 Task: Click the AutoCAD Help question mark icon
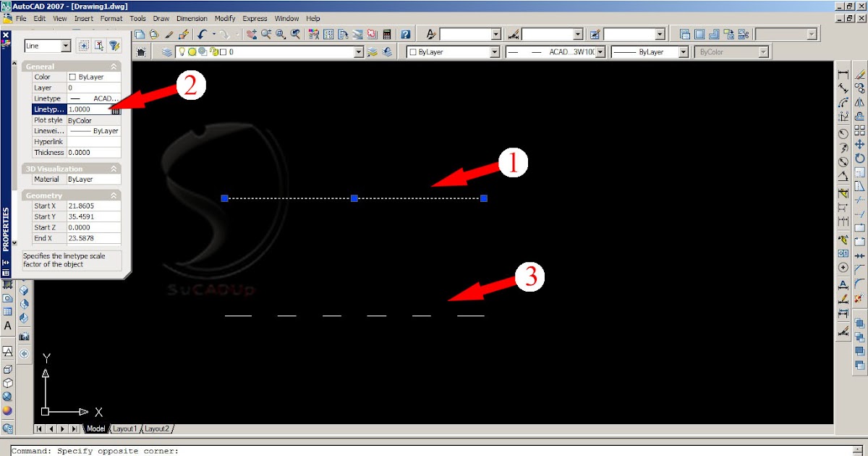pyautogui.click(x=406, y=34)
